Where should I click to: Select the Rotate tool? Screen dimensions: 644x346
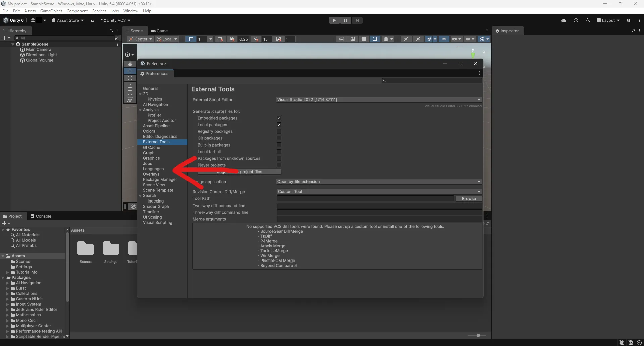point(130,78)
